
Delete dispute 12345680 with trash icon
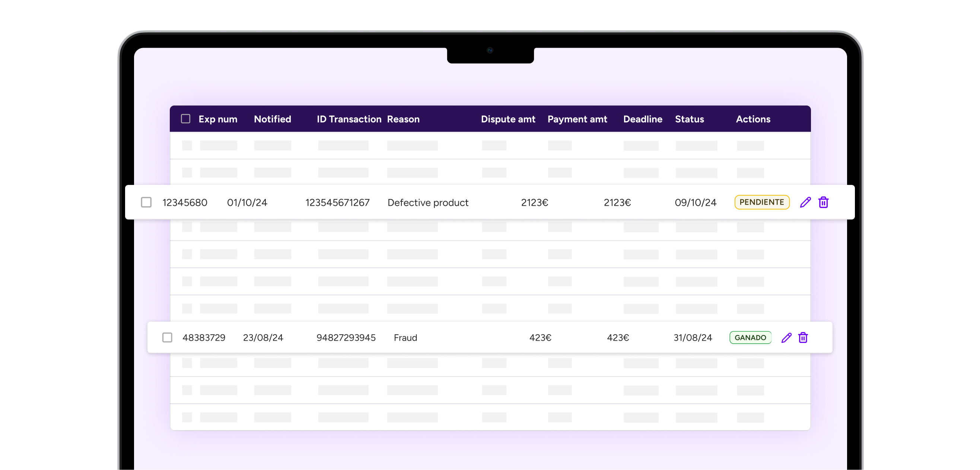[824, 202]
